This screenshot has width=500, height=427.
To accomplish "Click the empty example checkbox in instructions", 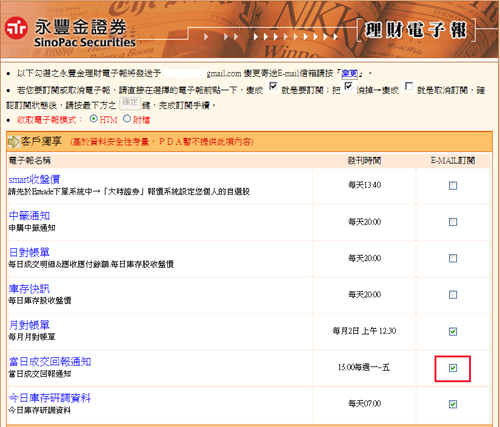I will (x=409, y=86).
